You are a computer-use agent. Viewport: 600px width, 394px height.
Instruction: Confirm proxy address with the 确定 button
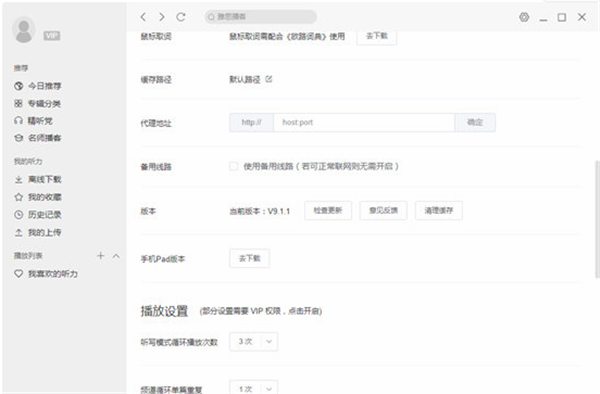click(475, 122)
